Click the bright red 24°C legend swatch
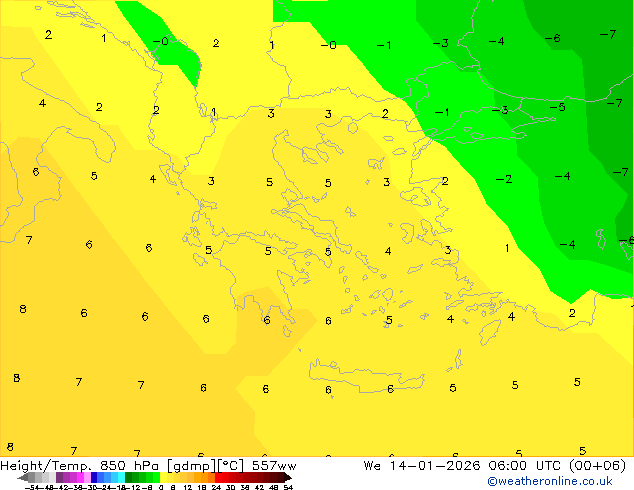 pyautogui.click(x=218, y=477)
